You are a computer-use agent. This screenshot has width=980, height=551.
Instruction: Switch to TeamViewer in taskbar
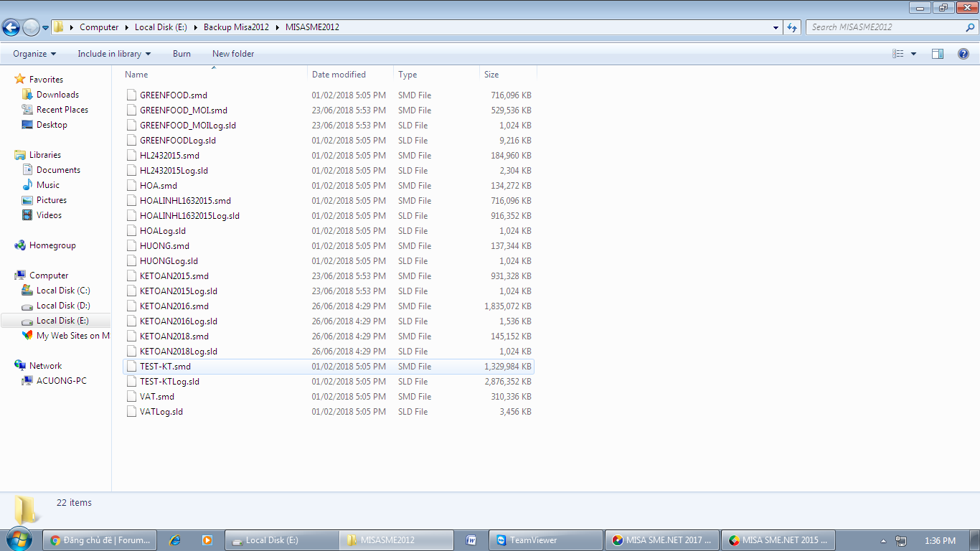pos(546,540)
